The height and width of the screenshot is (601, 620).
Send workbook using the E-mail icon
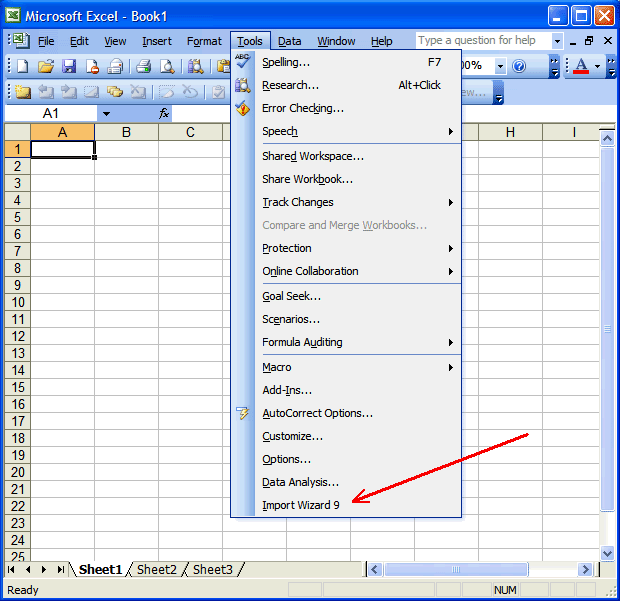pos(115,66)
